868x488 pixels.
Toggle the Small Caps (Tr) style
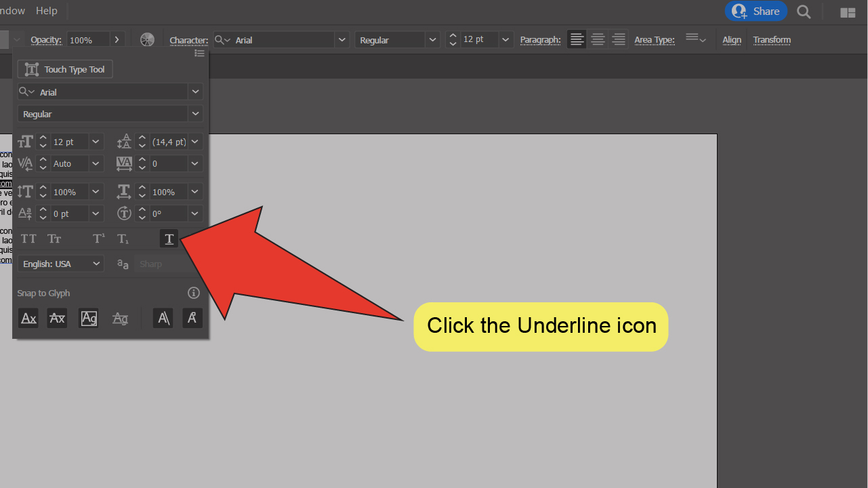pyautogui.click(x=54, y=239)
